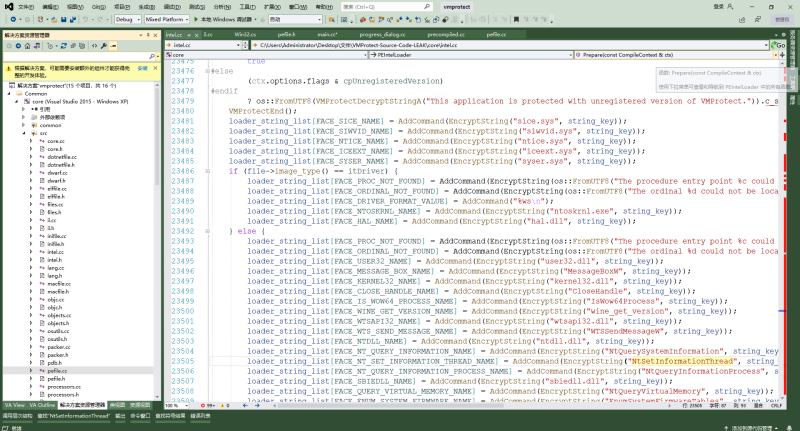Click the Undo arrow in the toolbar
Screen dimensions: 800x431
(84, 18)
